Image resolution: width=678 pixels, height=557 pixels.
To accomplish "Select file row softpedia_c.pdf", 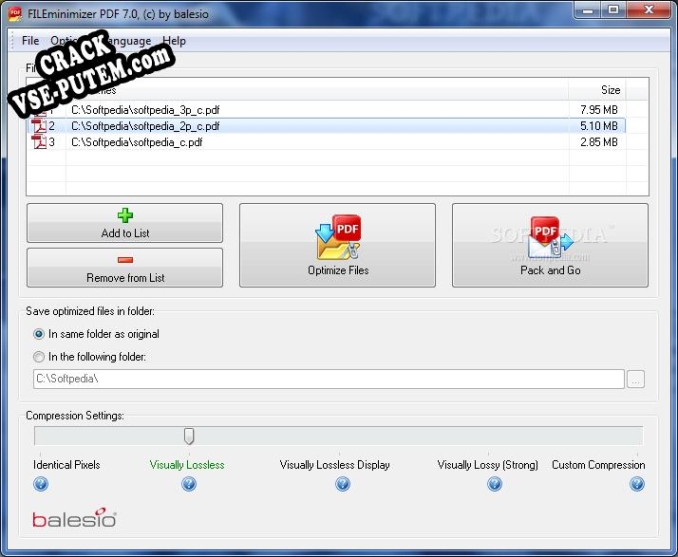I will pos(326,142).
